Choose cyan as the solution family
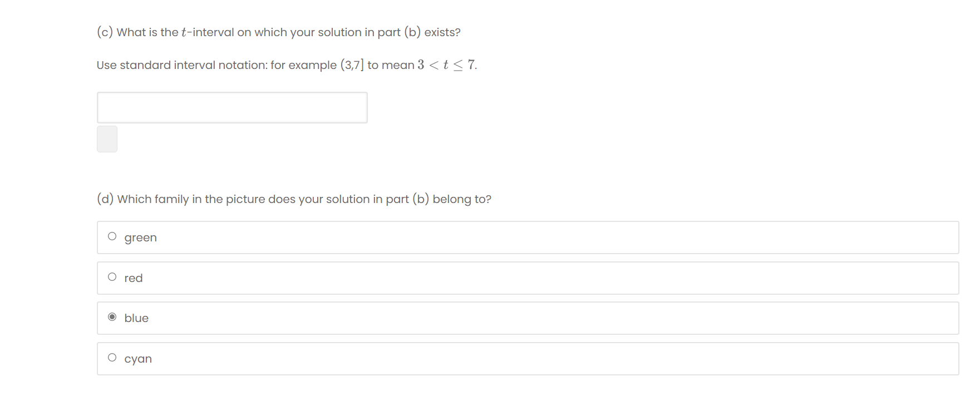Viewport: 980px width, 396px height. (112, 357)
